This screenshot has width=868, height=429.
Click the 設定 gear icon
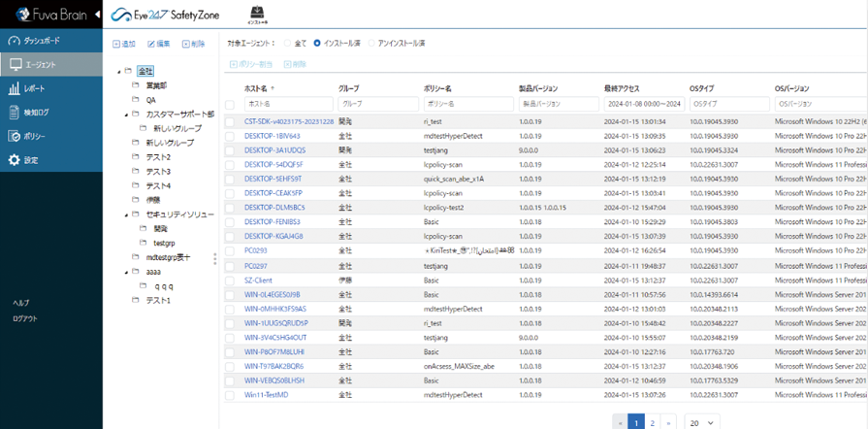click(x=15, y=160)
